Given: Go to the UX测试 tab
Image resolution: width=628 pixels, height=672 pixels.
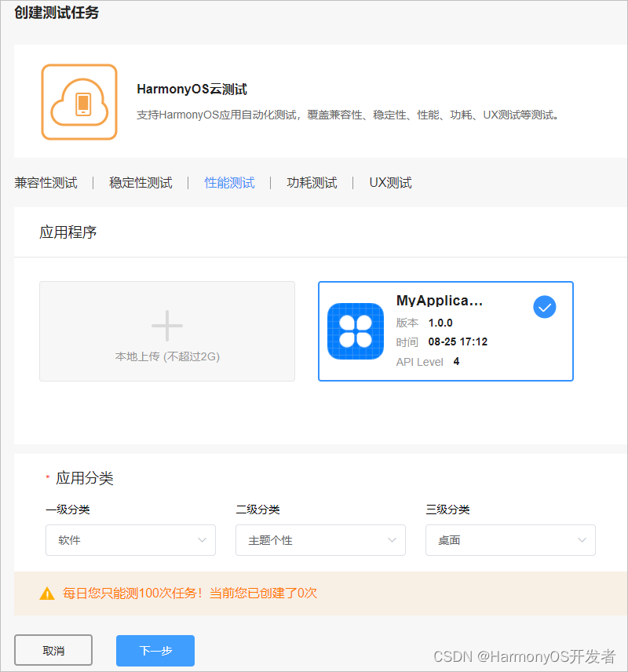Looking at the screenshot, I should click(390, 183).
